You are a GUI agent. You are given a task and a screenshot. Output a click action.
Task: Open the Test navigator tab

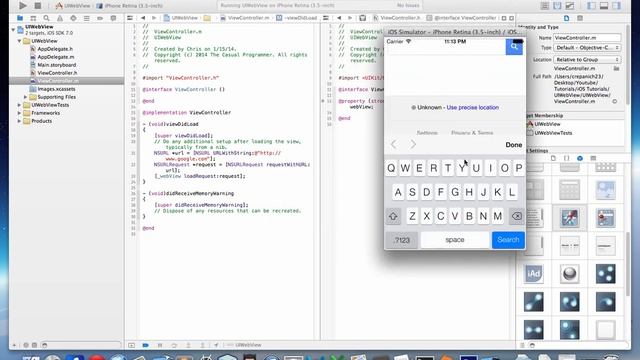coord(73,18)
